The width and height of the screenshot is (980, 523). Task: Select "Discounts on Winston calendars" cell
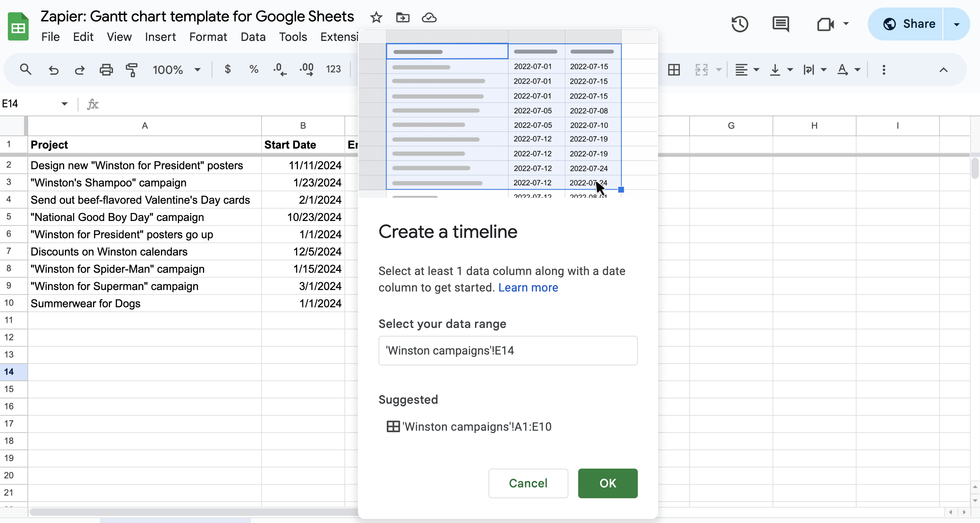coord(144,252)
